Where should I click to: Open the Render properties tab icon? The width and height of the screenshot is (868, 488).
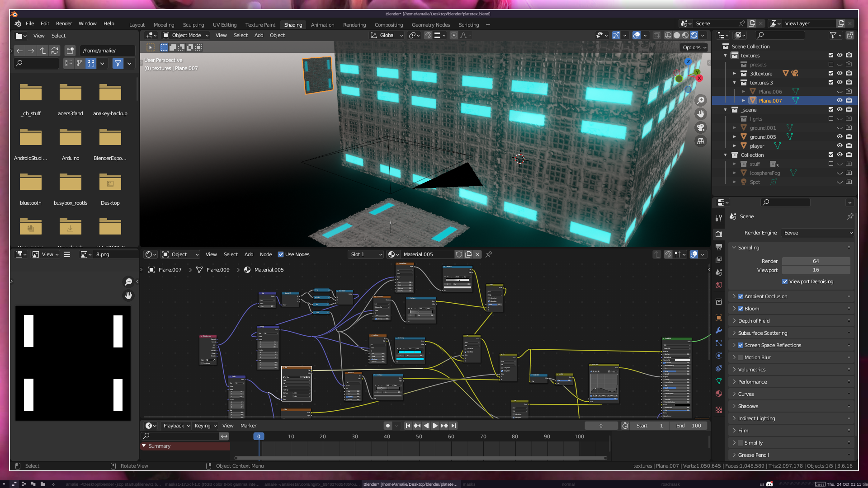719,234
